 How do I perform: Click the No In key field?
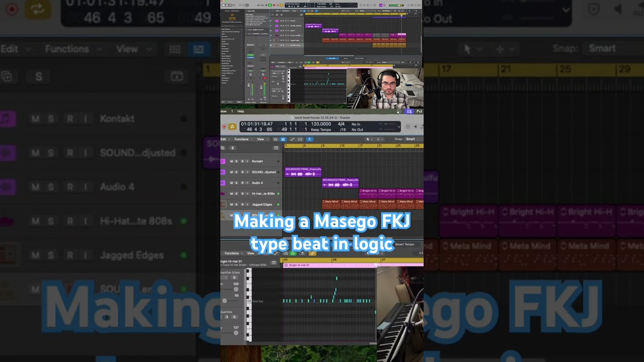coord(356,124)
